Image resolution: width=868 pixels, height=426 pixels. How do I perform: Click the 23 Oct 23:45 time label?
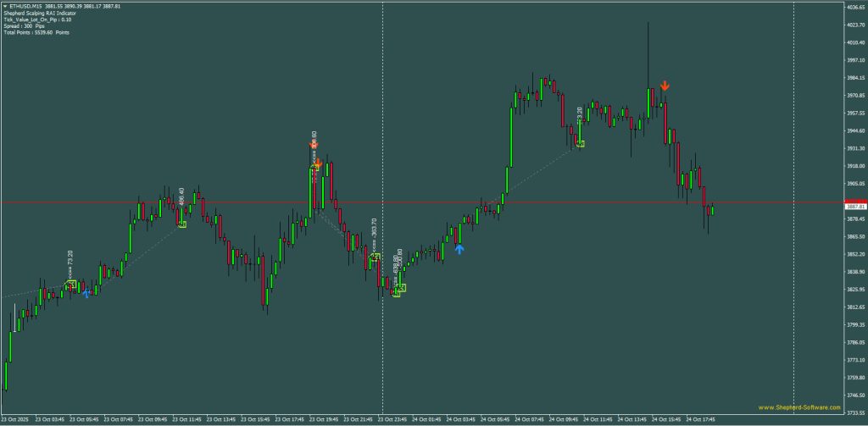tap(394, 419)
